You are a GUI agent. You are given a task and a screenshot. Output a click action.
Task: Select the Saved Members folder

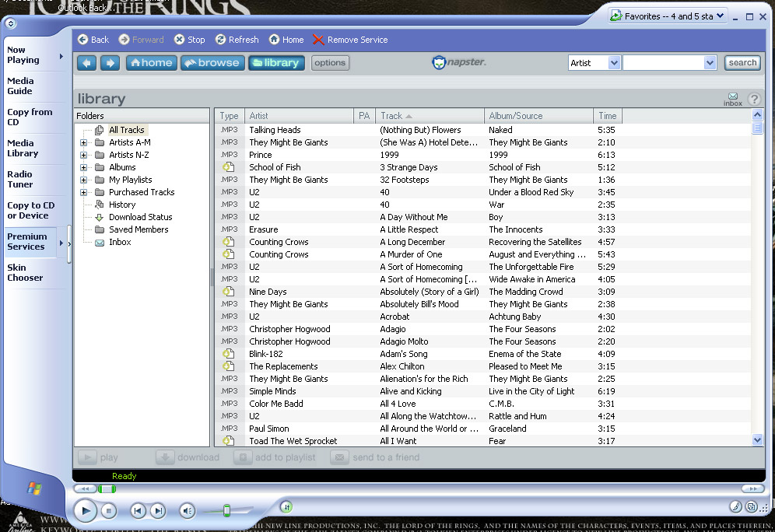(139, 229)
